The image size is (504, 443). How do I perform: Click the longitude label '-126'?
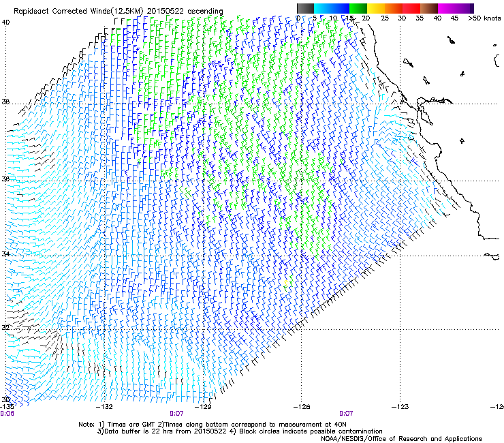302,407
